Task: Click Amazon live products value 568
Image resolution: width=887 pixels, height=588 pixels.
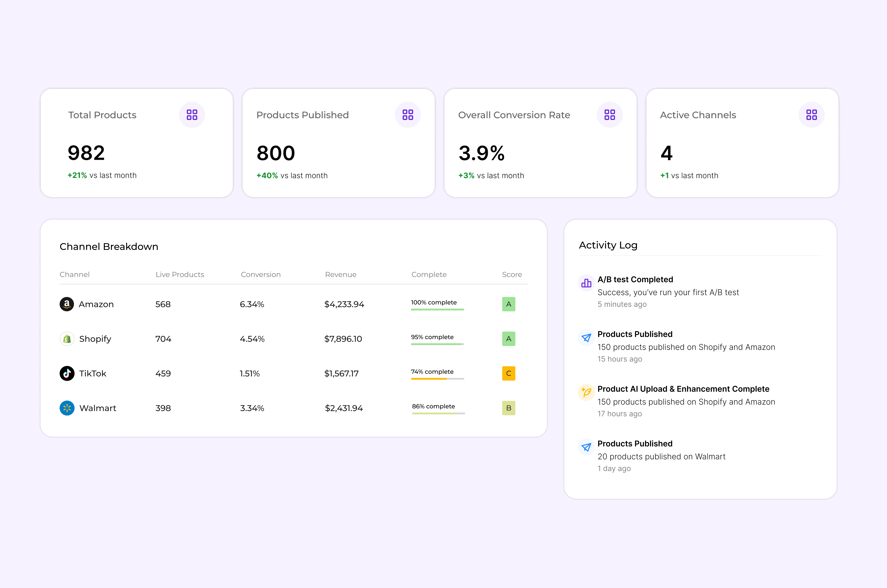Action: tap(163, 304)
